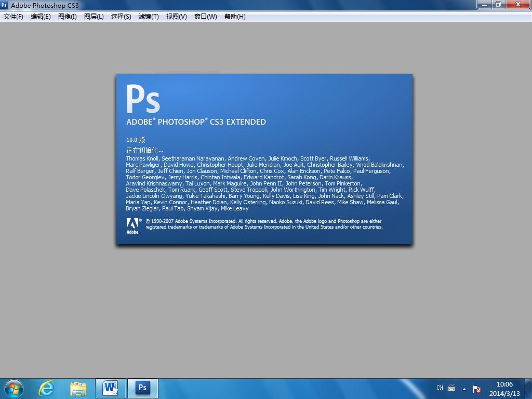Open the 帮助(H) menu
The width and height of the screenshot is (532, 399).
coord(235,17)
